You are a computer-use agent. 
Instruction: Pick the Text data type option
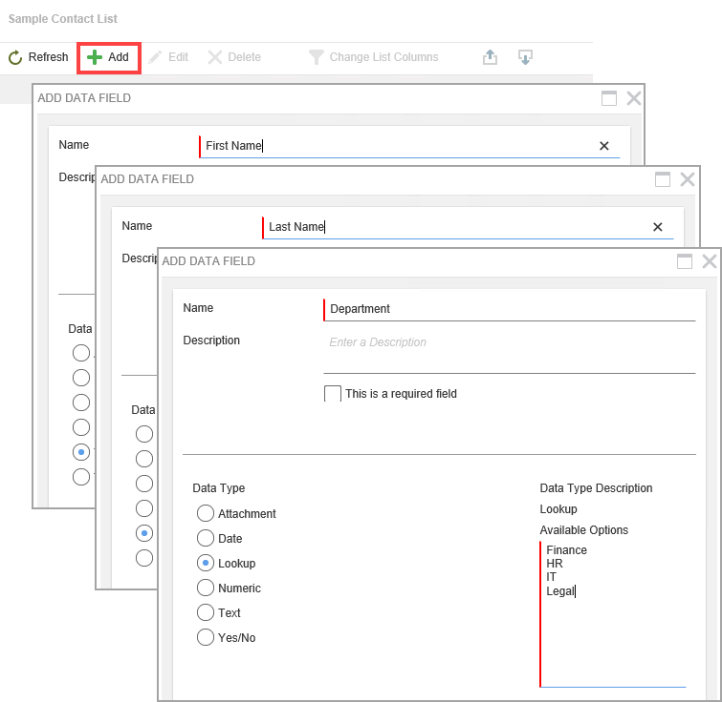[x=205, y=612]
